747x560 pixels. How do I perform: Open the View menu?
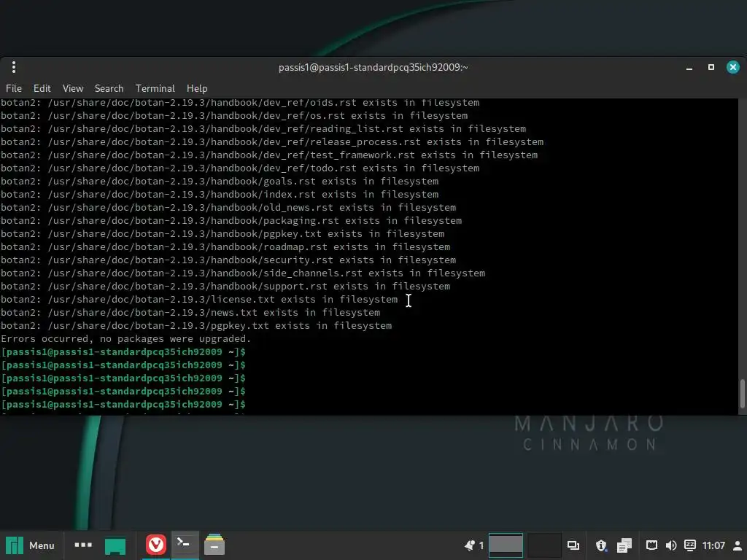pos(73,88)
